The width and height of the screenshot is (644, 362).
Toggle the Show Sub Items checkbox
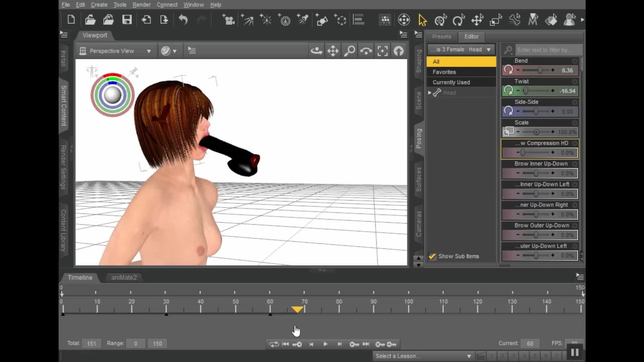click(x=432, y=256)
